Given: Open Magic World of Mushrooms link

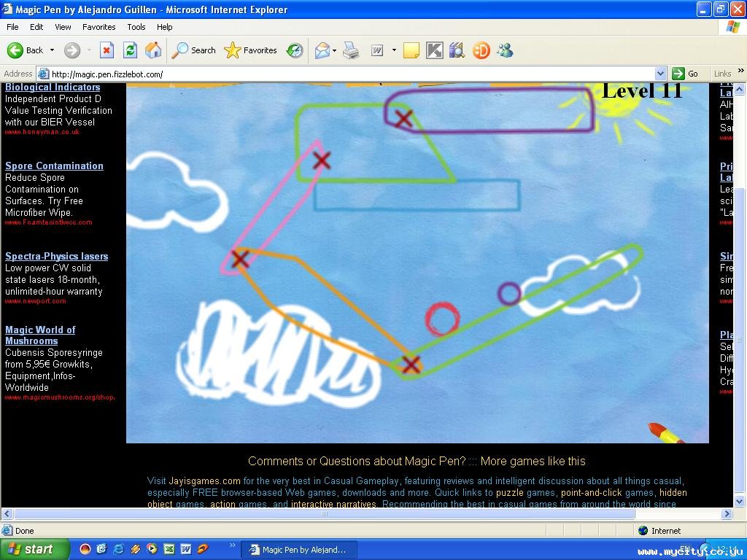Looking at the screenshot, I should pos(40,335).
